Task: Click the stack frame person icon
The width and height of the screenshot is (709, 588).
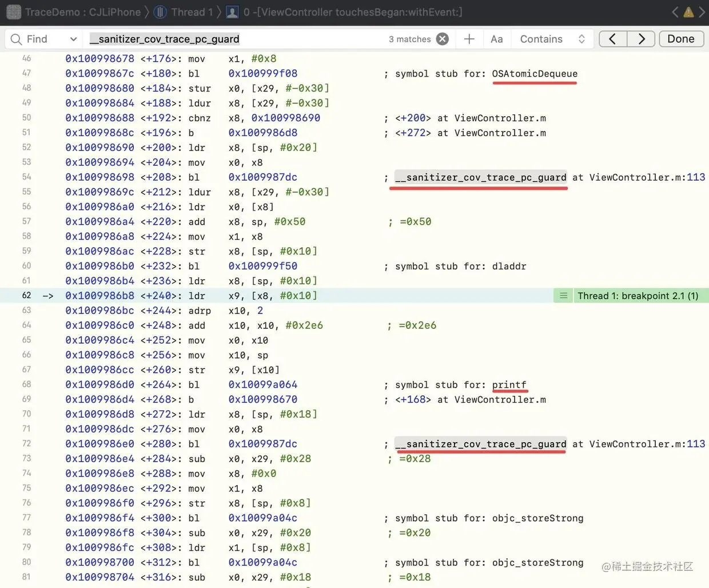Action: 232,12
